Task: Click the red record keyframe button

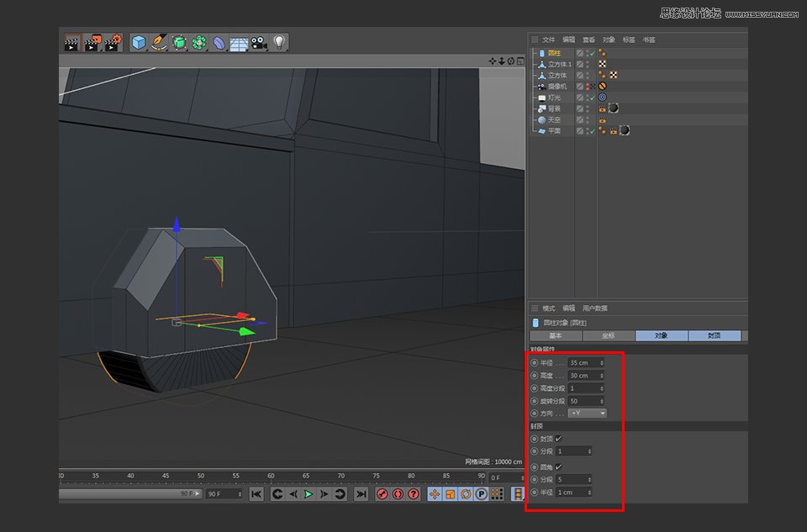Action: [381, 494]
